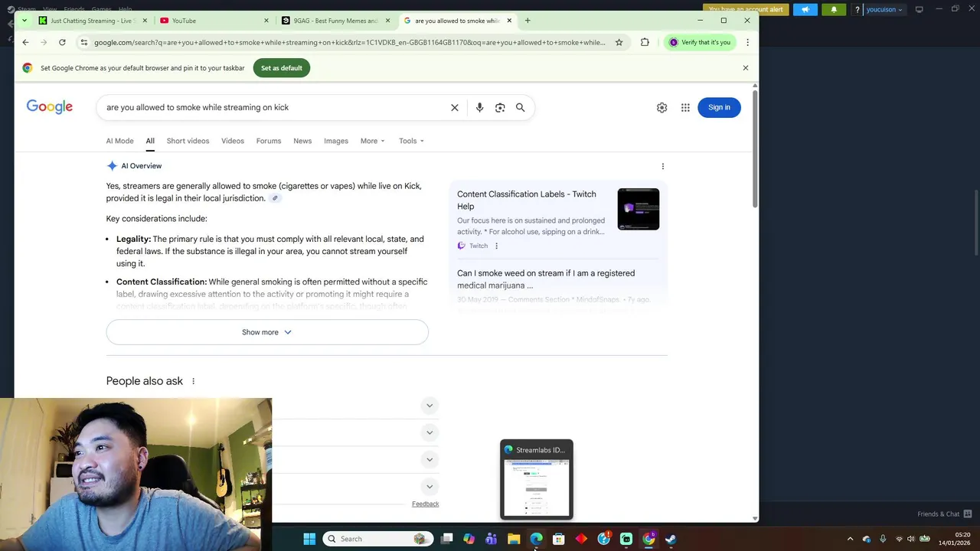
Task: Open Google quick settings gear
Action: click(x=661, y=108)
